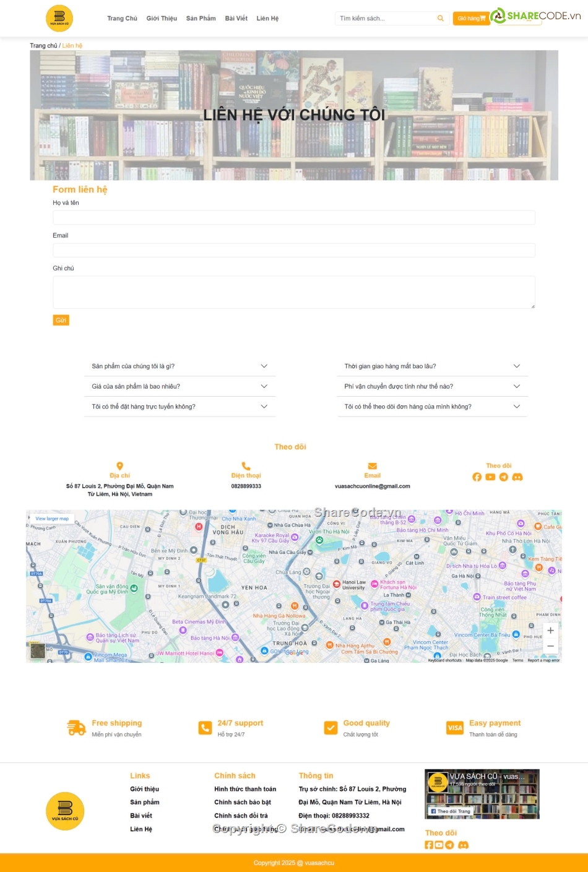588x872 pixels.
Task: Open footer Bài viết link
Action: pos(141,816)
